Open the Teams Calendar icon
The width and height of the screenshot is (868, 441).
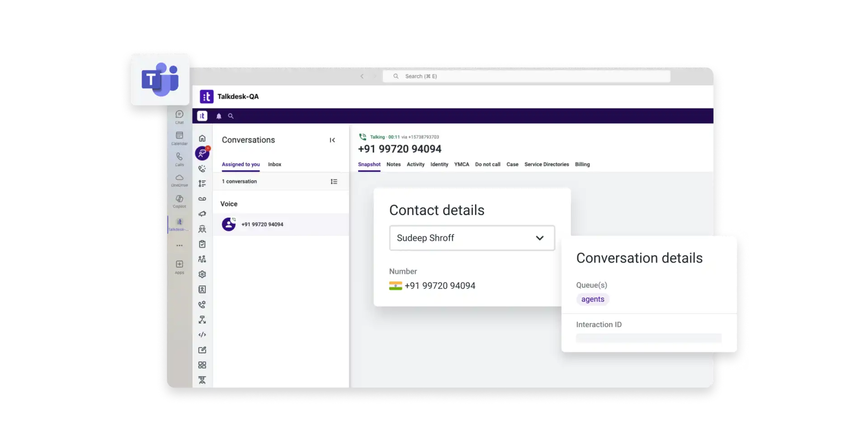(179, 138)
